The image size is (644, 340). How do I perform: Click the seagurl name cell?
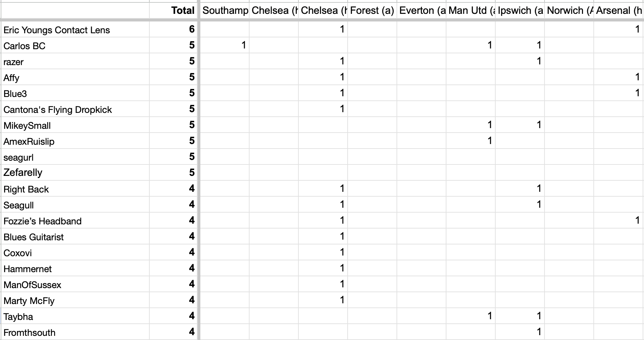click(x=75, y=157)
